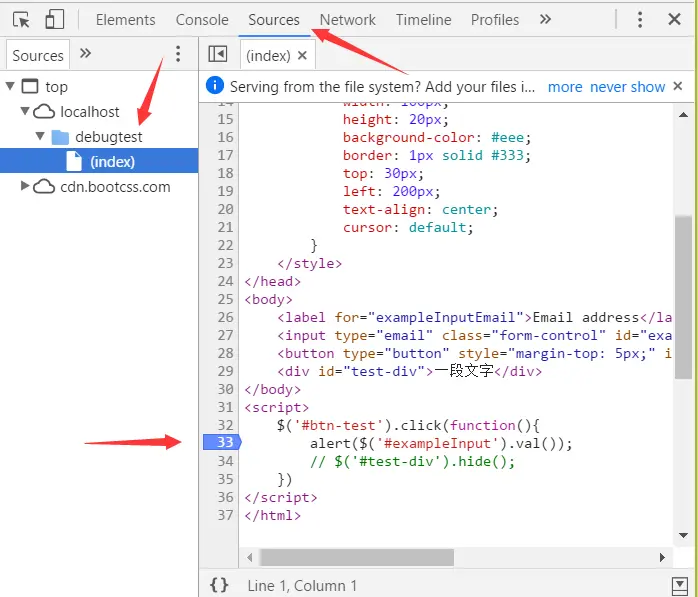The width and height of the screenshot is (698, 597).
Task: Collapse the top frame tree node
Action: [x=10, y=85]
